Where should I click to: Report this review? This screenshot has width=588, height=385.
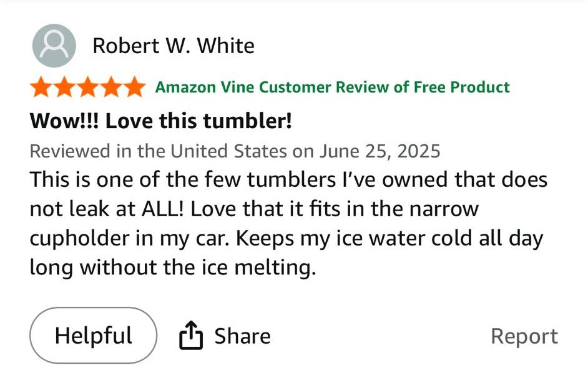tap(524, 336)
